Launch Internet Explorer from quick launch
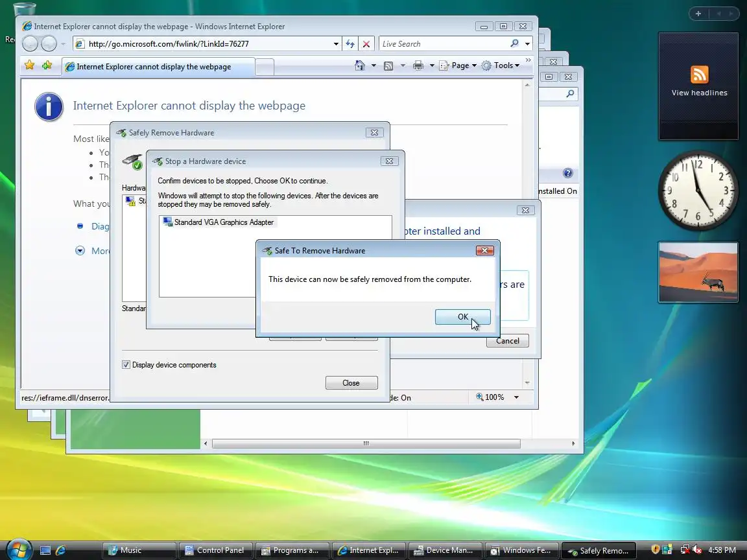Viewport: 747px width, 560px height. point(60,550)
